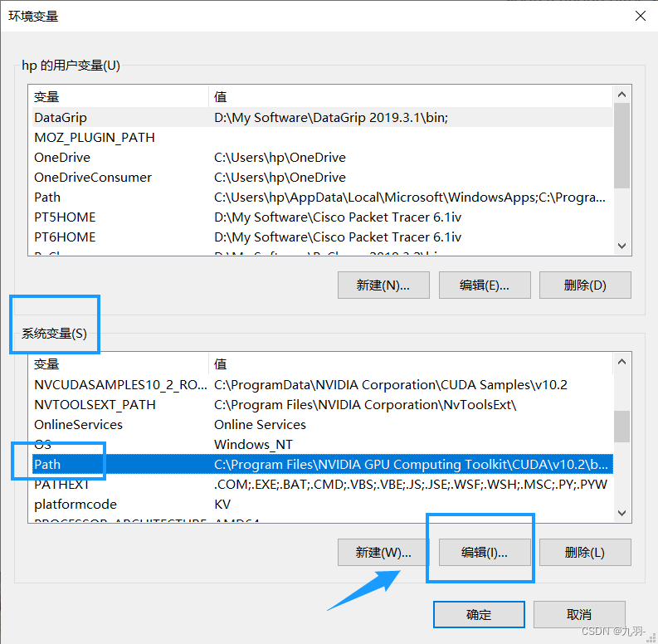
Task: Click the Windows_NT value cell
Action: tap(253, 444)
